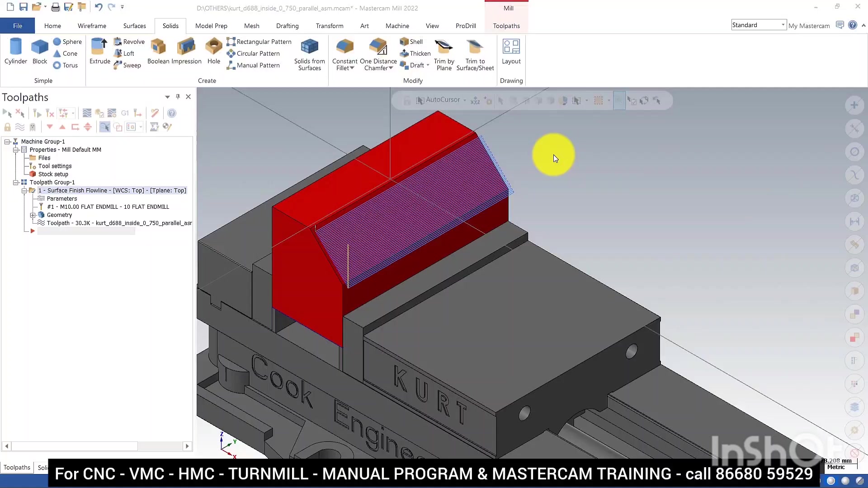Collapse the Machine Group-1 node
This screenshot has height=488, width=868.
[7, 142]
